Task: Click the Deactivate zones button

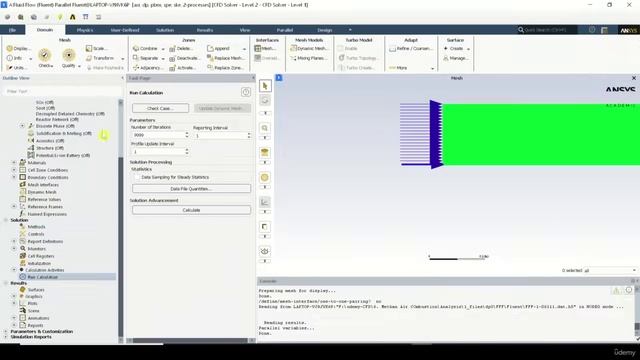Action: tap(184, 58)
